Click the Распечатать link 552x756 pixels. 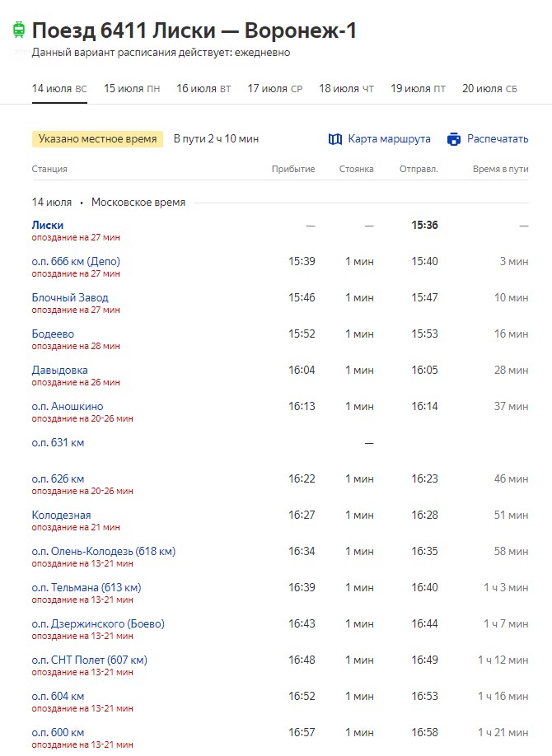point(498,139)
